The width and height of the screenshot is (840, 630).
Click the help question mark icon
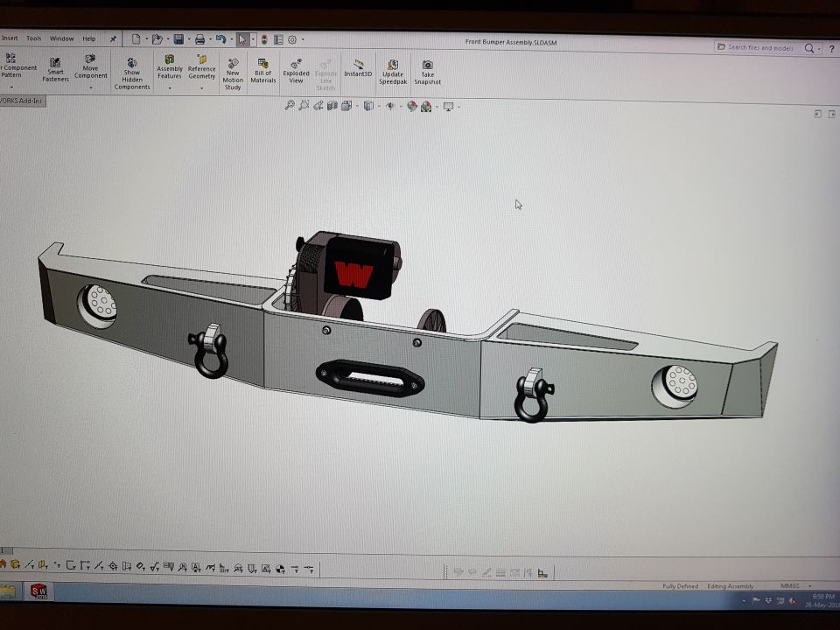(x=831, y=49)
